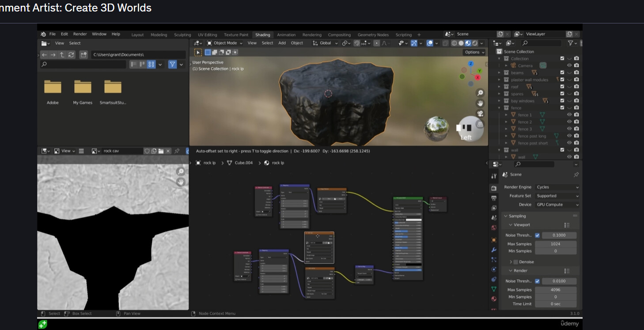Image resolution: width=644 pixels, height=330 pixels.
Task: Open the Device GPU Compute dropdown
Action: pyautogui.click(x=557, y=205)
